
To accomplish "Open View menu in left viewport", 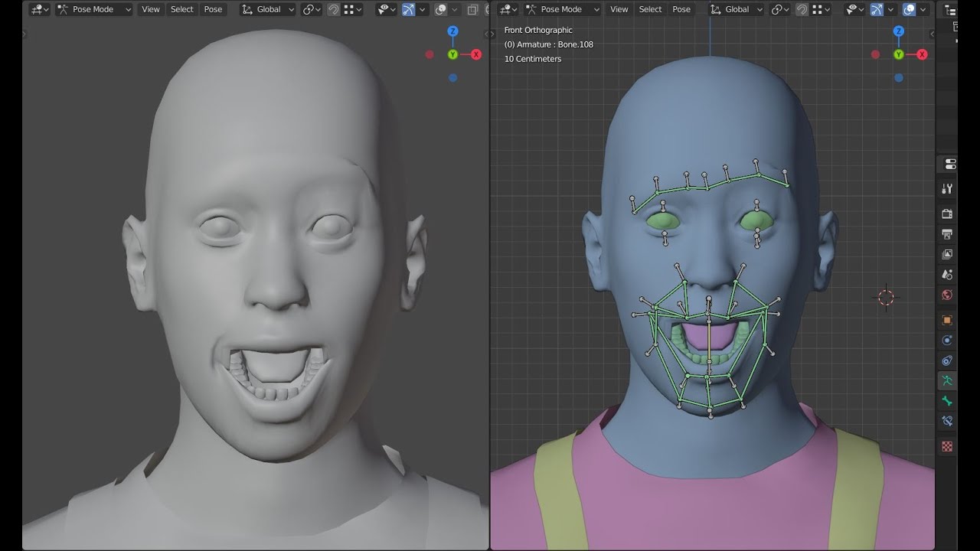I will click(x=151, y=9).
